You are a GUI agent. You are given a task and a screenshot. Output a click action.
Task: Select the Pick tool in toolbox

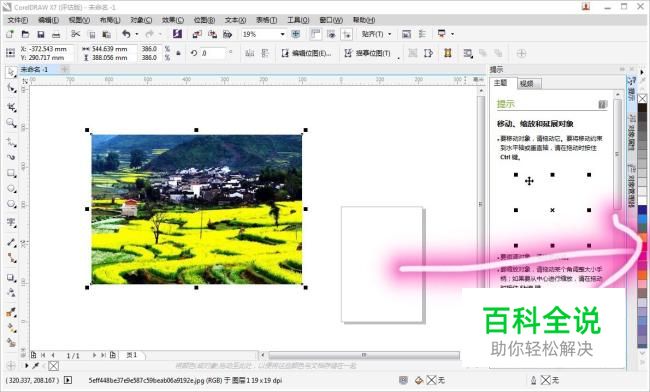pyautogui.click(x=11, y=72)
